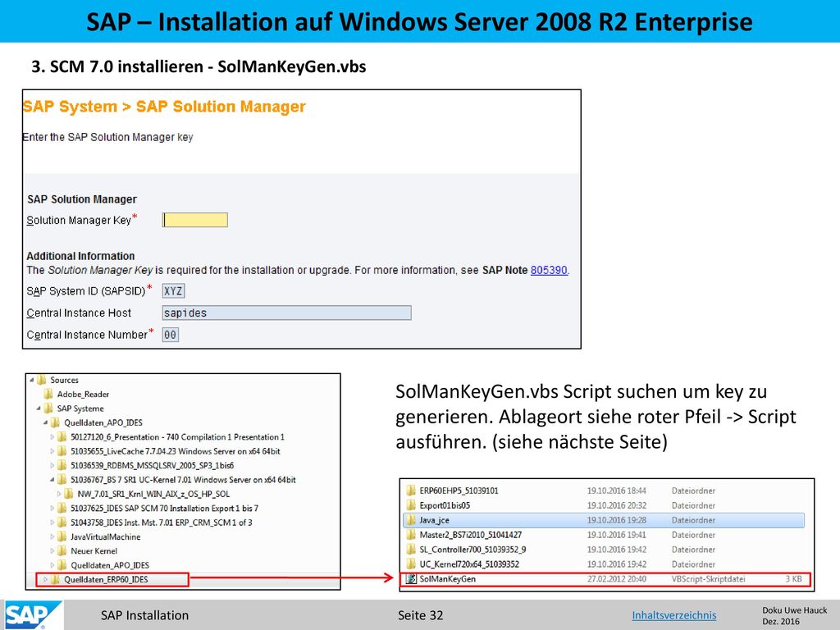Select the Sources folder icon
The height and width of the screenshot is (630, 840).
point(42,380)
